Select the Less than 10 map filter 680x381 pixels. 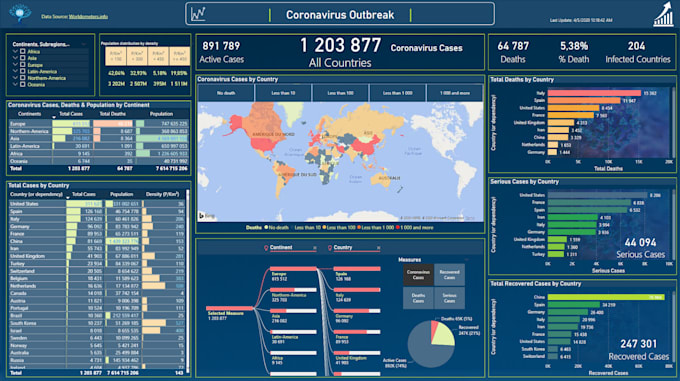[283, 93]
